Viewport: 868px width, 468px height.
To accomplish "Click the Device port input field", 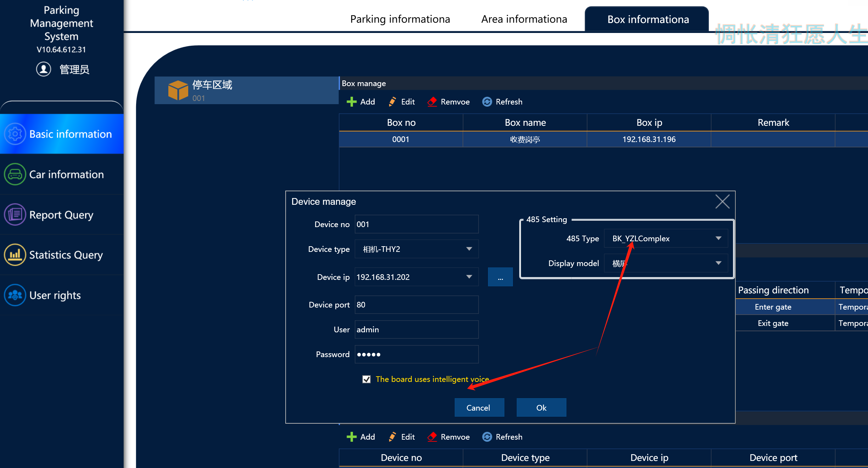I will [x=416, y=305].
